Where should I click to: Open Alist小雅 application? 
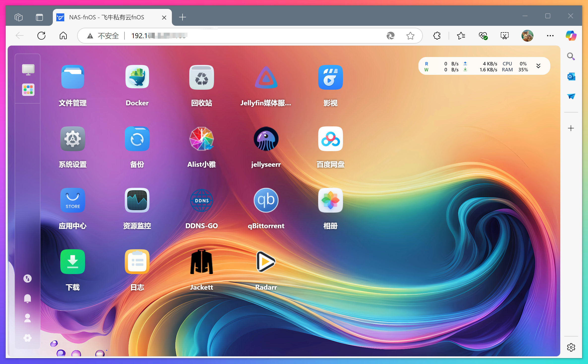click(x=201, y=139)
